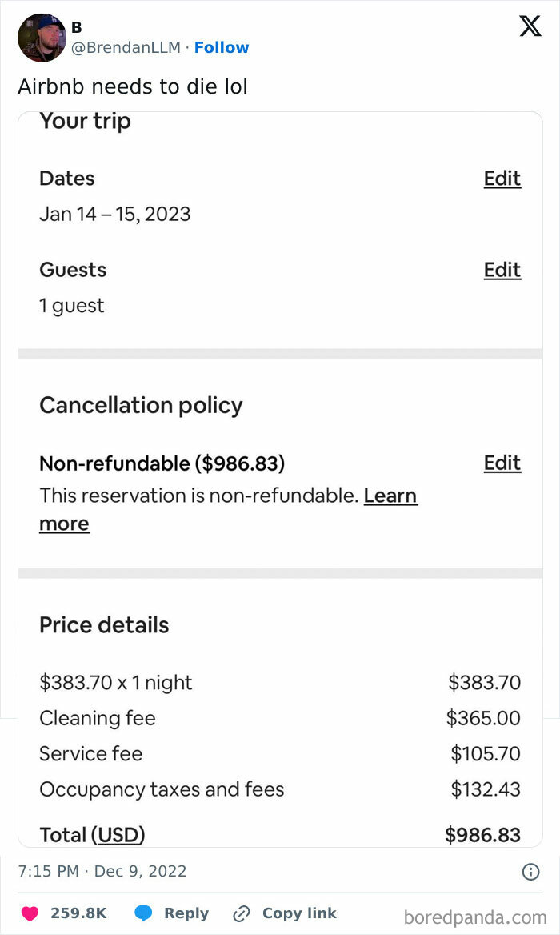
Task: Click the X logo icon
Action: click(530, 26)
